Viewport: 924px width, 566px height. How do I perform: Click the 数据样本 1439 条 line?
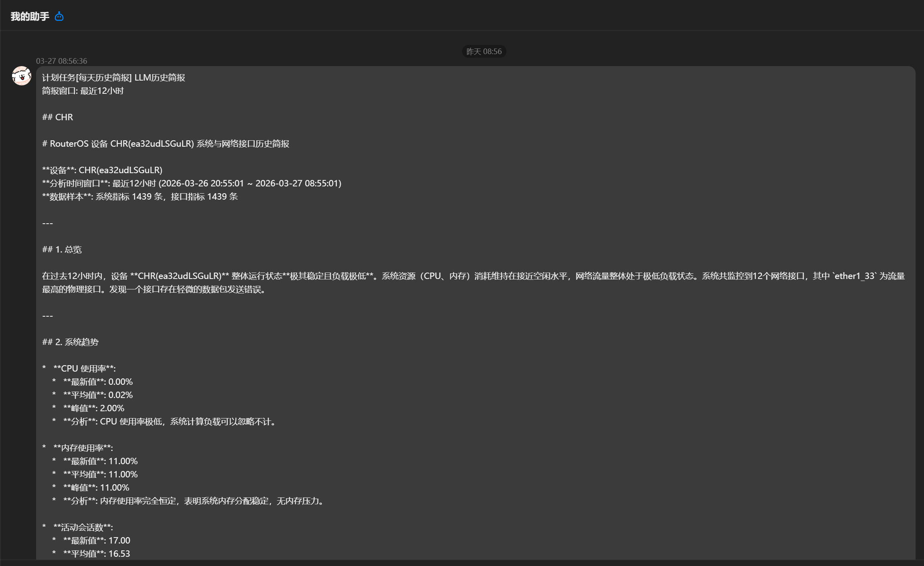[140, 196]
